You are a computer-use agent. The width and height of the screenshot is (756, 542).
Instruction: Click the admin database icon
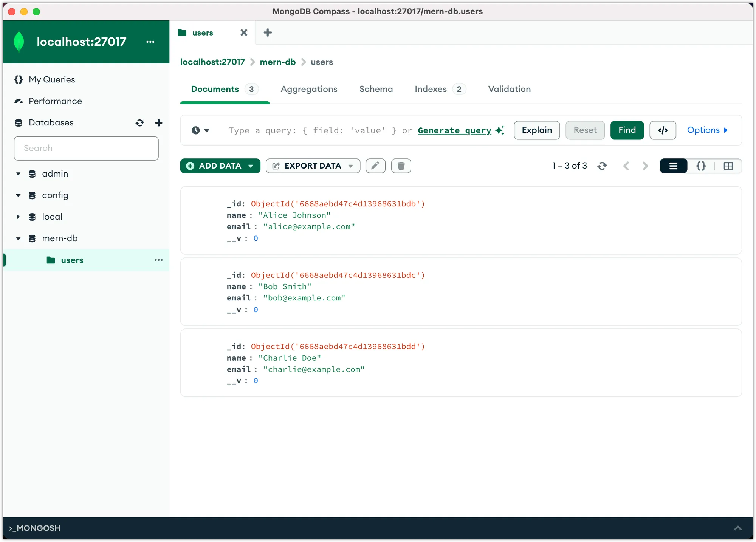[x=32, y=174]
